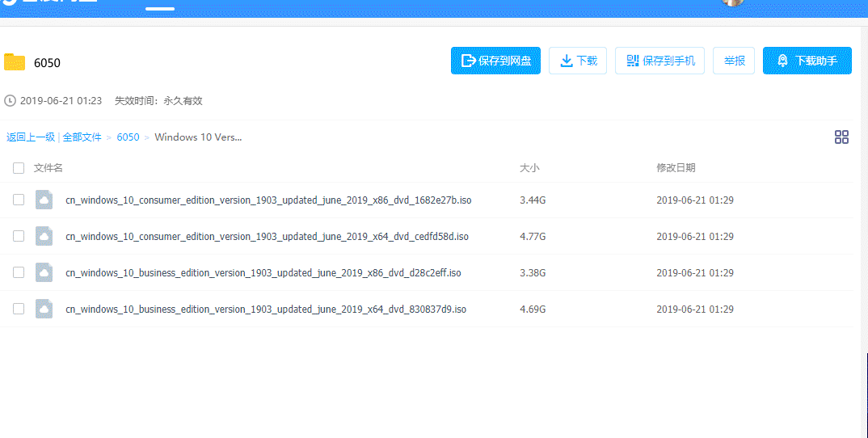Click the modified date of the 3.38G file
This screenshot has height=438, width=868.
695,272
